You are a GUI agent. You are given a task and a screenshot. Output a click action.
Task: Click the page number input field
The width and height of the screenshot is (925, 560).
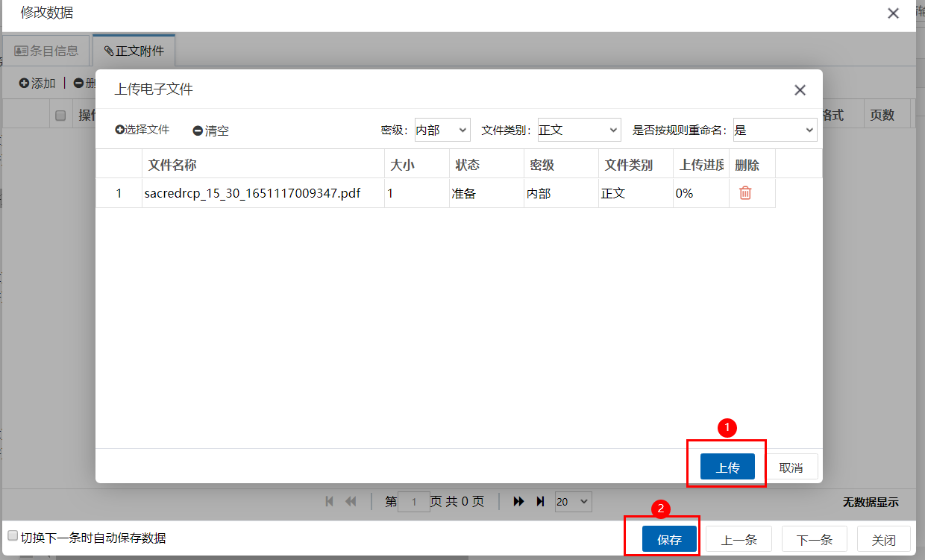tap(414, 502)
